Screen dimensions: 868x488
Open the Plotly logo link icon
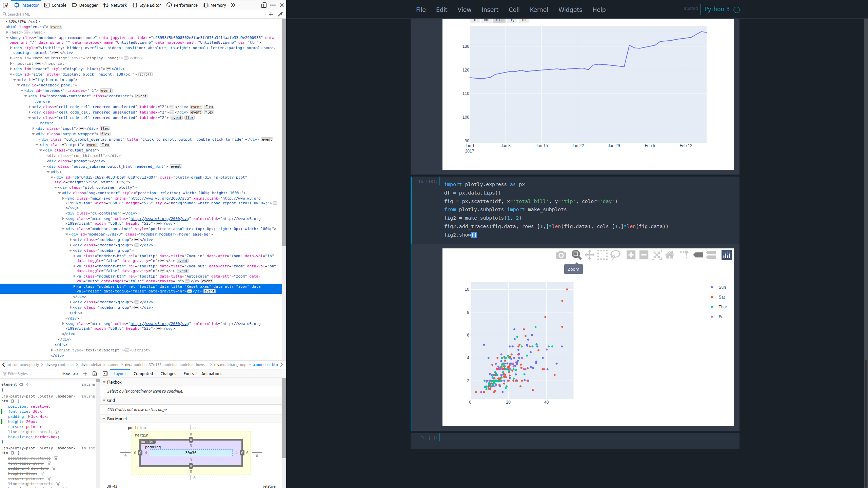tap(726, 255)
